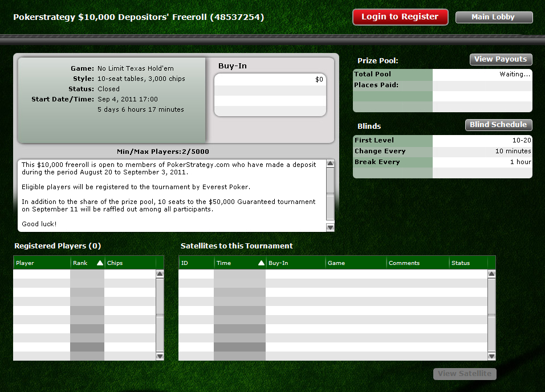Click the Min/Max Players:2/5000 text
Image resolution: width=545 pixels, height=392 pixels.
[163, 152]
